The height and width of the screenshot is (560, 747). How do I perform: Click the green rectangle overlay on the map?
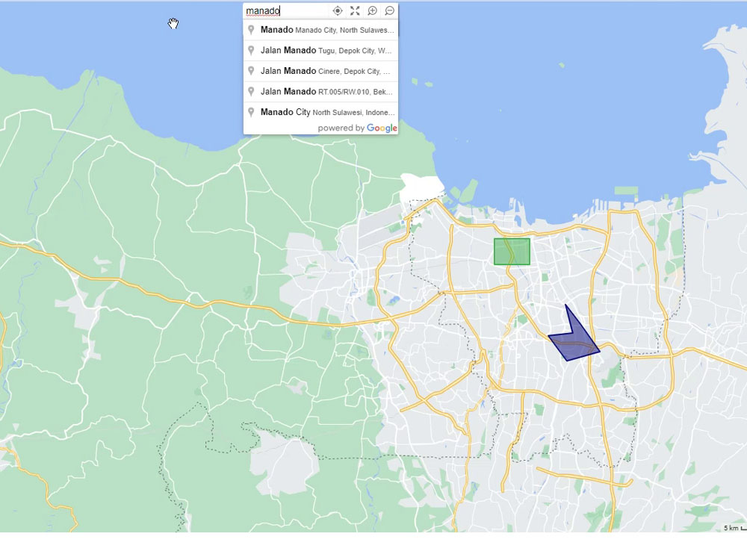512,252
